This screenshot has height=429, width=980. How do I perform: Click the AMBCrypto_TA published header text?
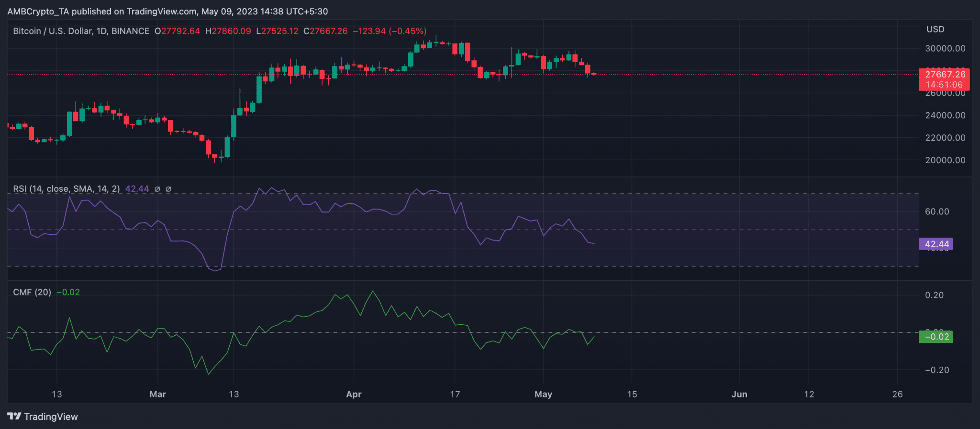tap(167, 11)
